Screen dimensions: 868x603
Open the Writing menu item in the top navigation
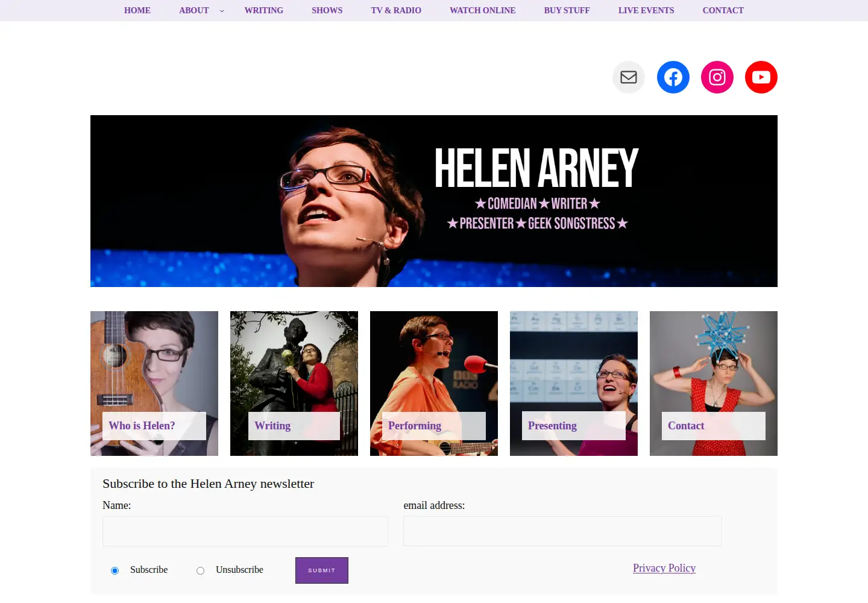[x=264, y=10]
